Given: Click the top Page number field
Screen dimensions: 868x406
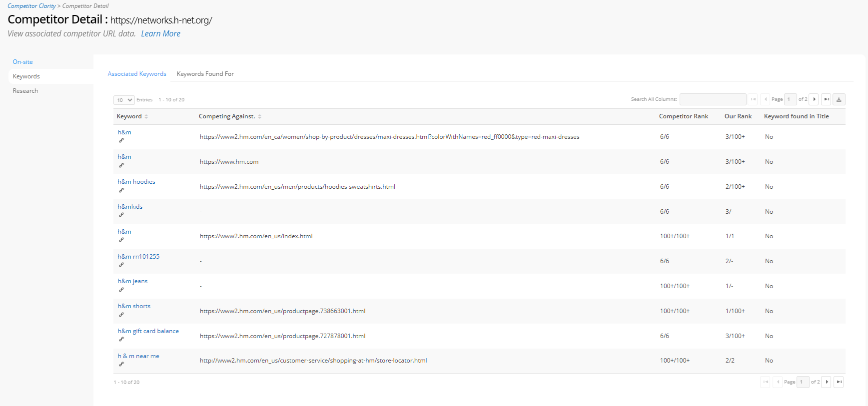Looking at the screenshot, I should [790, 99].
